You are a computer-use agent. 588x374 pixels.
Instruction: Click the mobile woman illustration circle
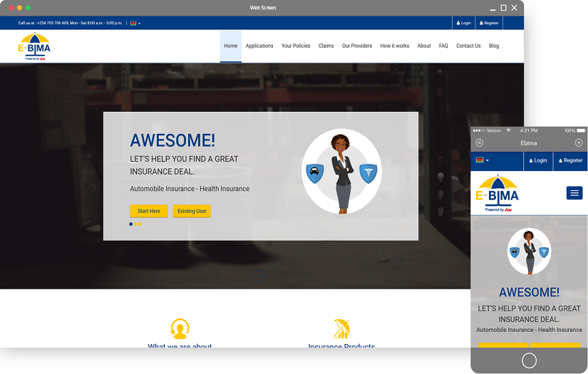(x=529, y=251)
